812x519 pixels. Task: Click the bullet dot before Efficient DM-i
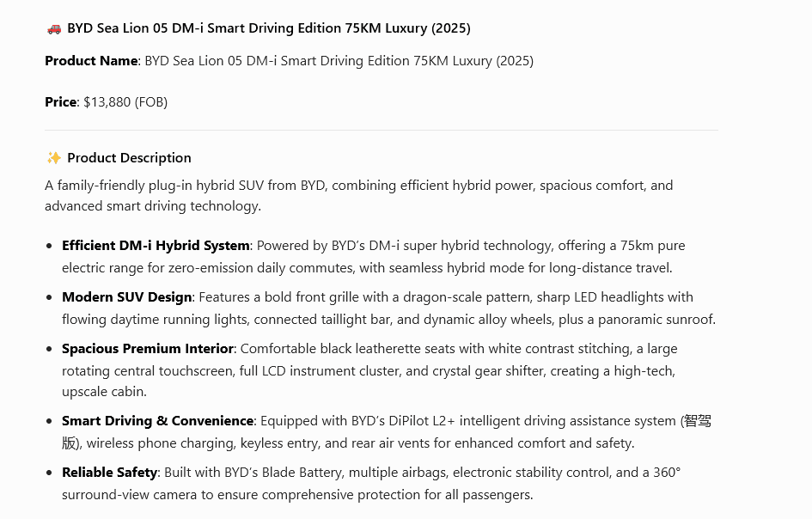click(x=49, y=246)
